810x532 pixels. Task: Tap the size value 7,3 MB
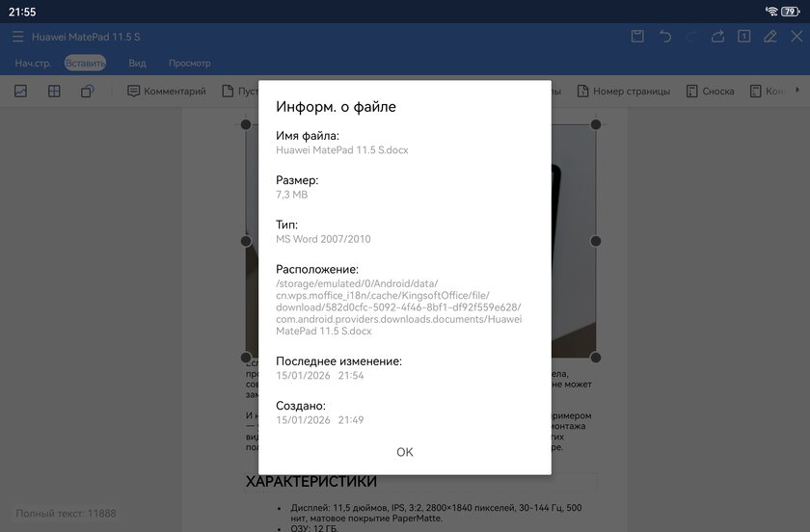(291, 195)
